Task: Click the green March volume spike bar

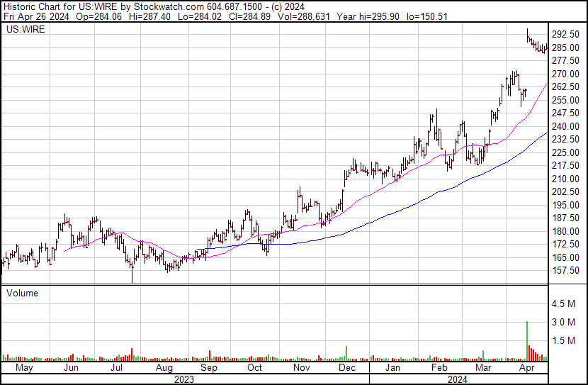Action: (x=483, y=356)
